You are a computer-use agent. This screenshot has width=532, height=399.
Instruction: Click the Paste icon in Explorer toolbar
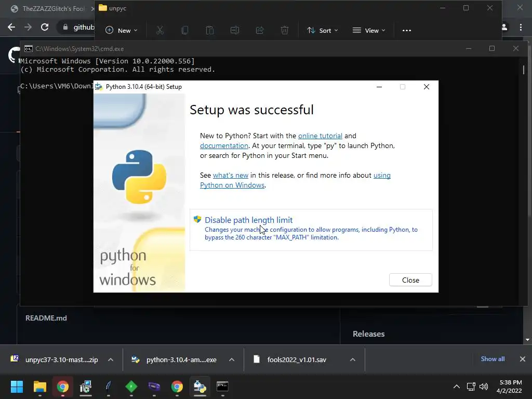pos(210,31)
